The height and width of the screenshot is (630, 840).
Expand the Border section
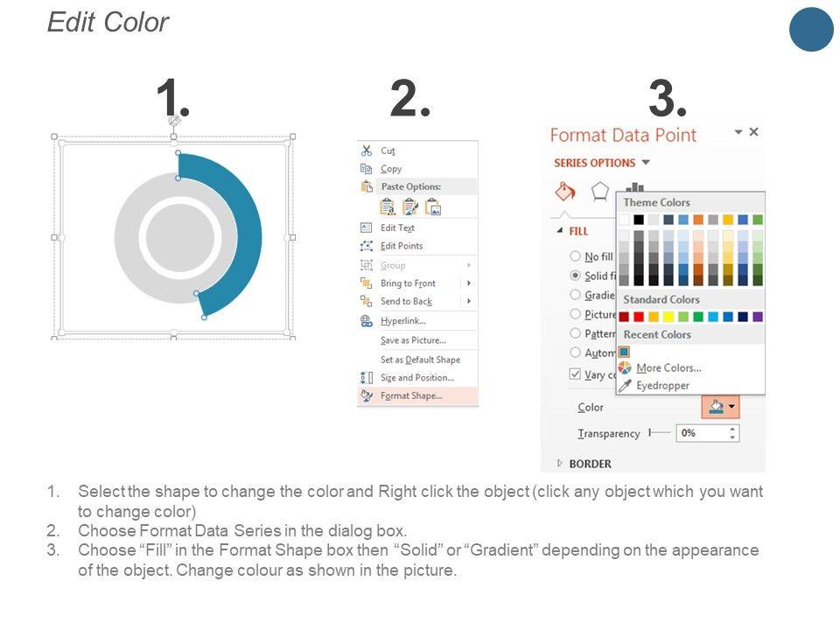(x=561, y=464)
